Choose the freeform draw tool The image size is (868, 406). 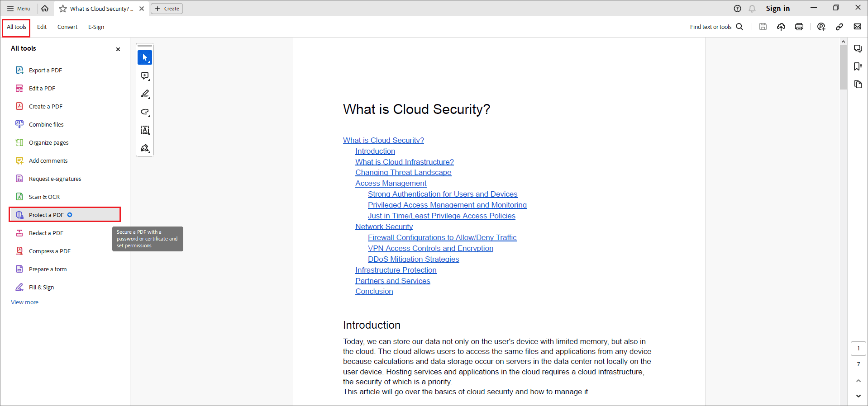point(144,112)
